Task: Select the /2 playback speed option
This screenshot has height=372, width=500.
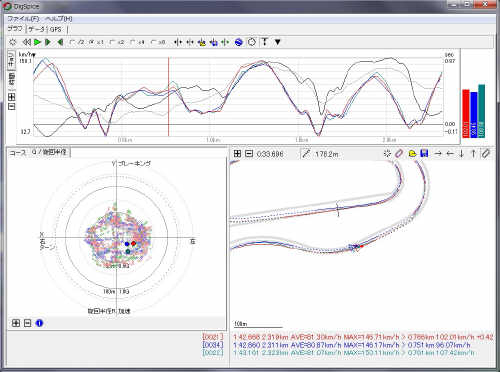Action: [x=77, y=42]
